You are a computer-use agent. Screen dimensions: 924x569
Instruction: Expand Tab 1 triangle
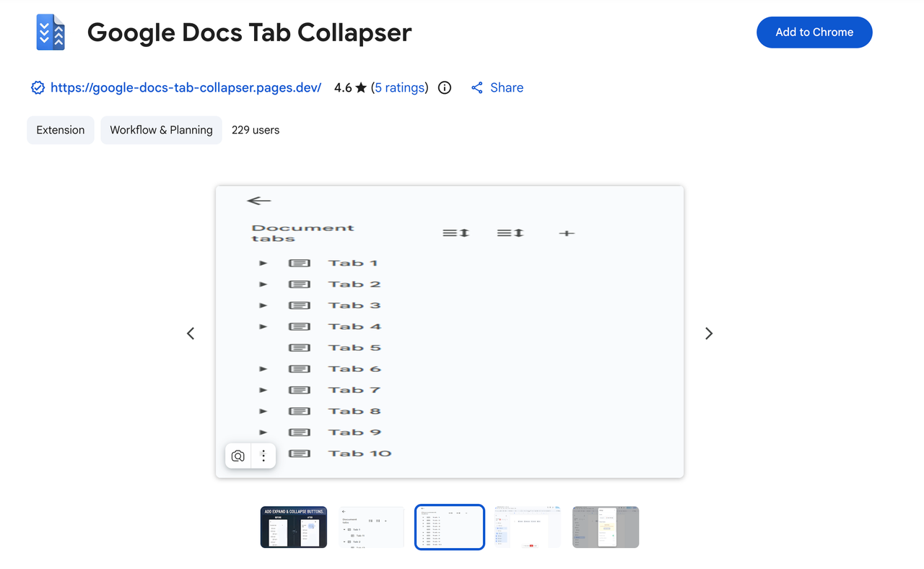263,264
